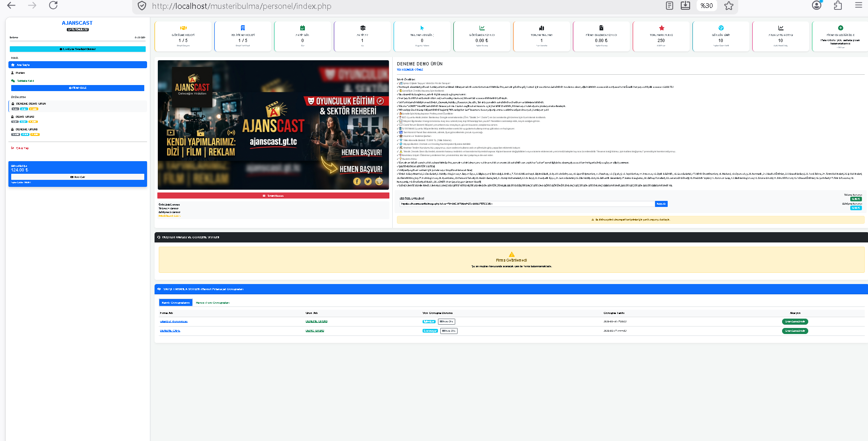Viewport: 868px width, 441px height.
Task: Click the 'Firma Getirilemedi' warning text
Action: (511, 260)
